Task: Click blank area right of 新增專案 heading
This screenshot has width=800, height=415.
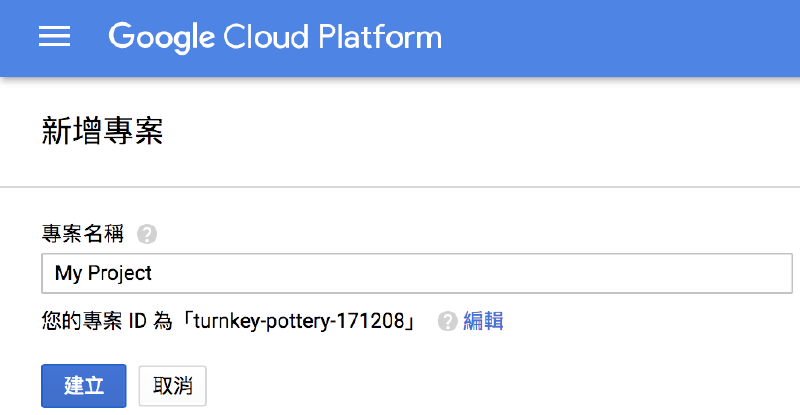Action: (500, 131)
